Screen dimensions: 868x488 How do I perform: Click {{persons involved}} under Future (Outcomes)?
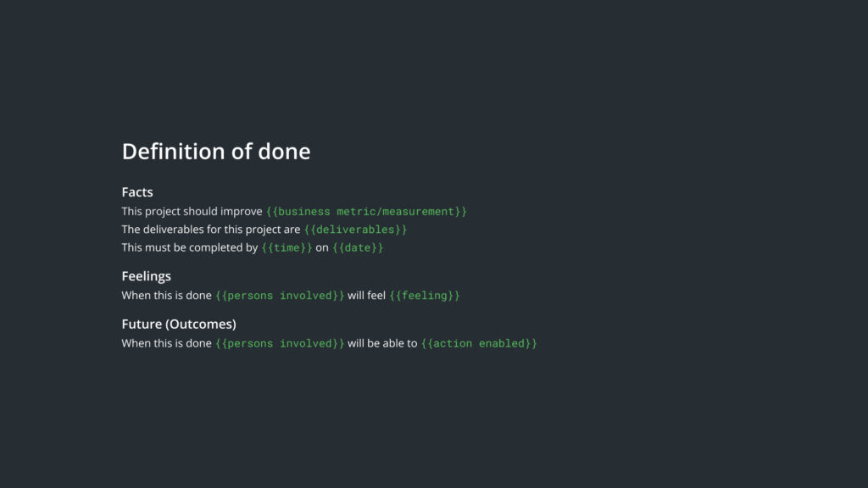(280, 344)
